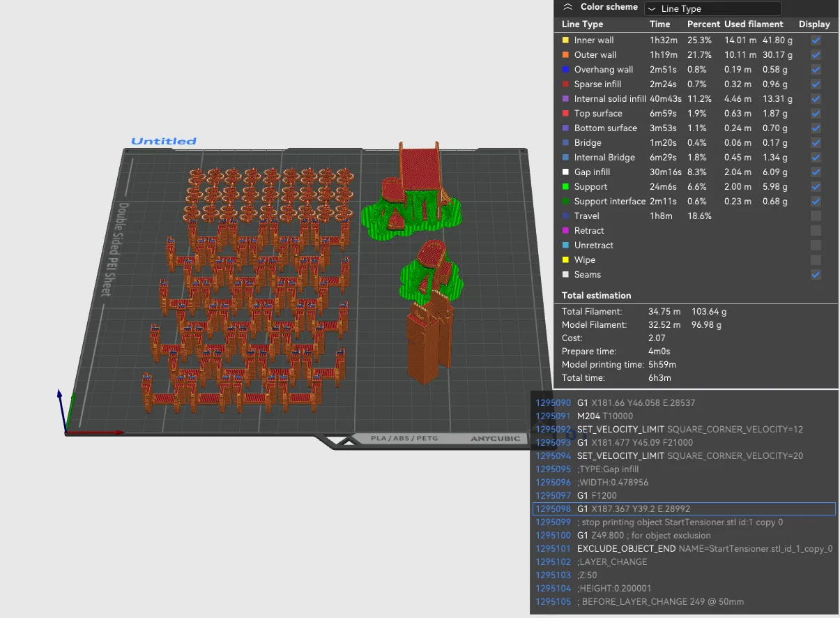
Task: Select the ;Z:50 G-code line
Action: 684,575
